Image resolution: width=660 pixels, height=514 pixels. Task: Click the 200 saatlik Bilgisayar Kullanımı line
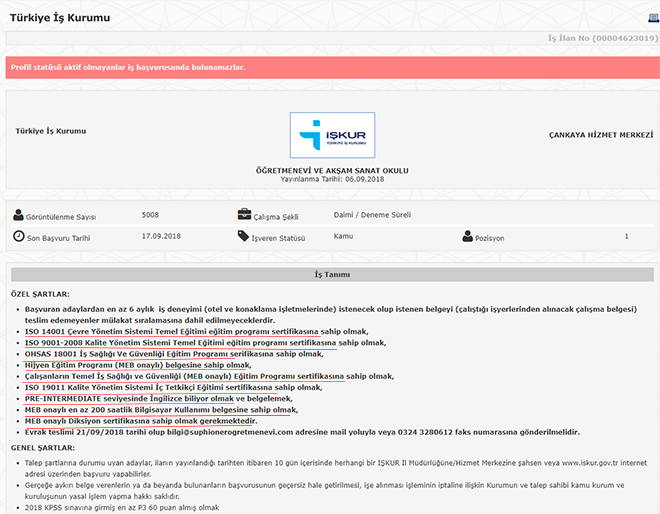coord(161,410)
